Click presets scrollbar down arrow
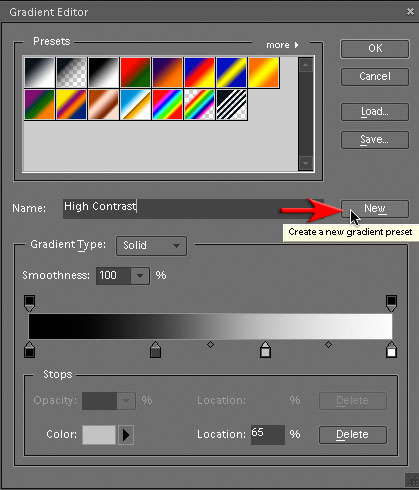419x490 pixels. click(x=306, y=163)
